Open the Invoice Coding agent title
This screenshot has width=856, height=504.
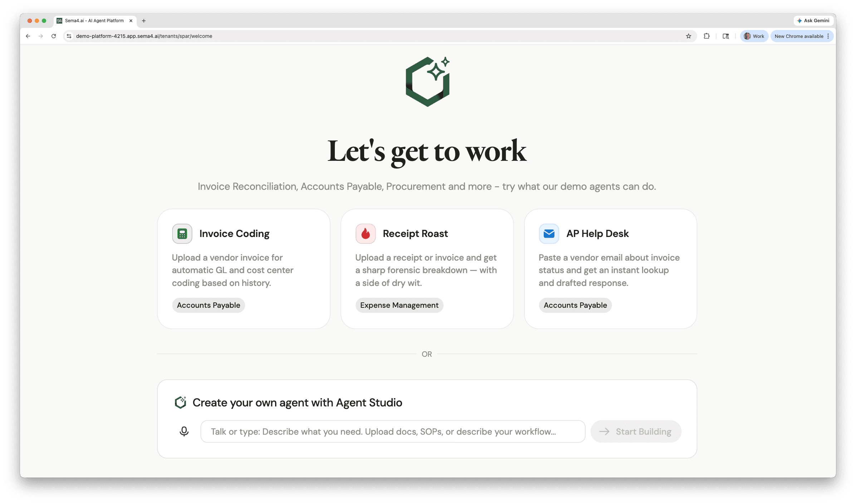pos(234,234)
